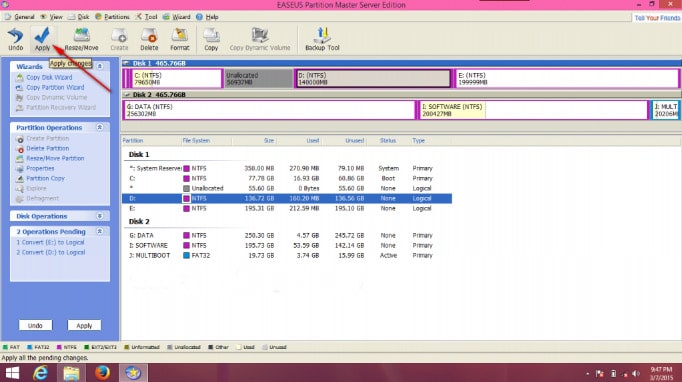Open Internet Explorer from taskbar
682x382 pixels.
[40, 373]
